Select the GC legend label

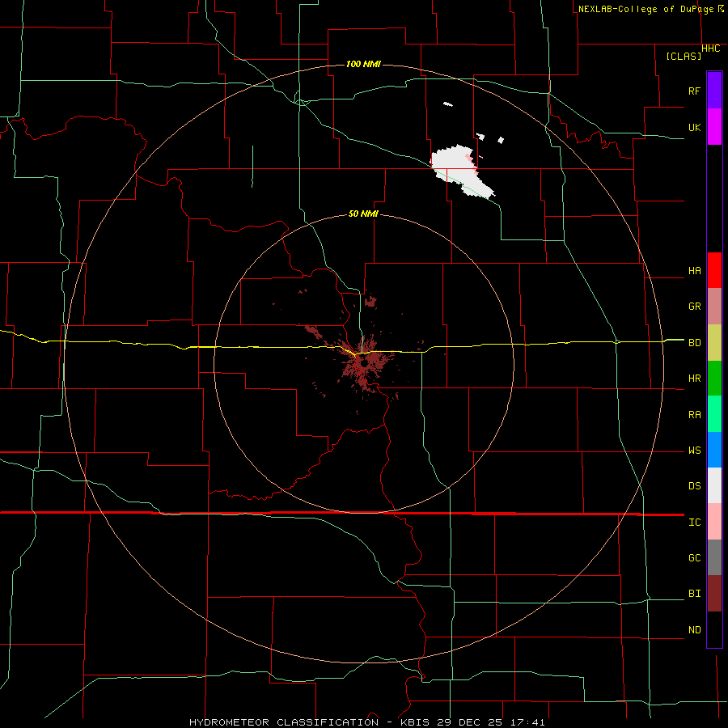point(694,558)
